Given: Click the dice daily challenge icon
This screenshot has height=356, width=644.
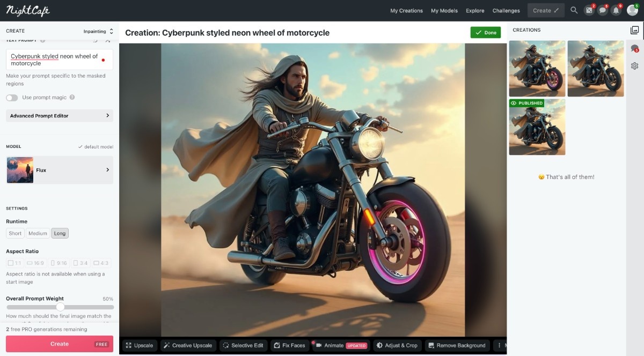Looking at the screenshot, I should point(589,10).
